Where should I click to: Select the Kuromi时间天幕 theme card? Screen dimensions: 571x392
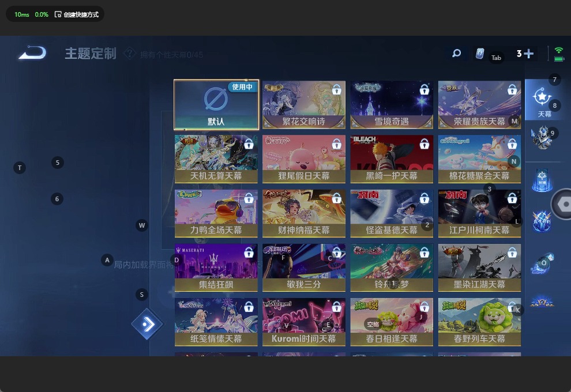[304, 322]
